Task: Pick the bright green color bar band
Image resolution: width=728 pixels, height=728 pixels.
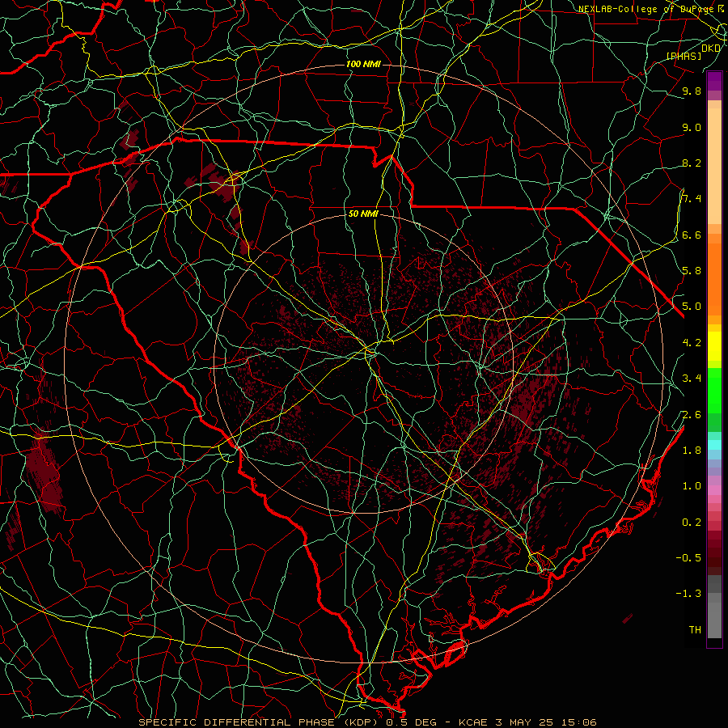Action: click(x=714, y=390)
